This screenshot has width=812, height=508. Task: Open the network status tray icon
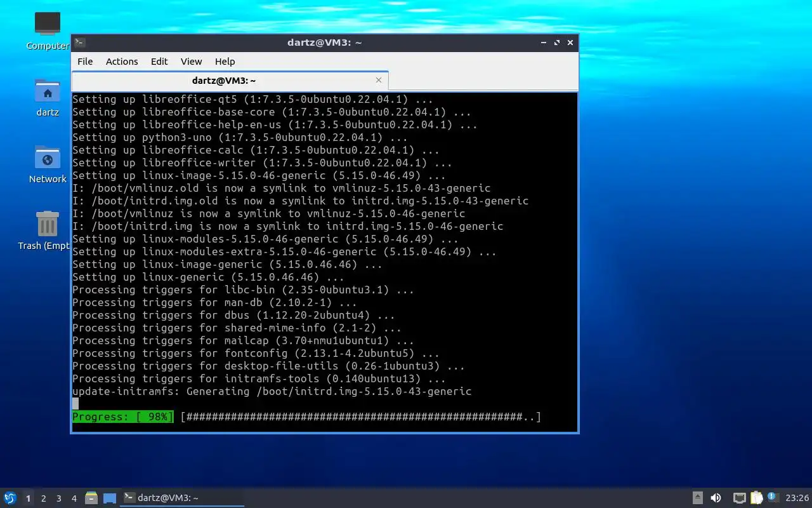coord(740,498)
